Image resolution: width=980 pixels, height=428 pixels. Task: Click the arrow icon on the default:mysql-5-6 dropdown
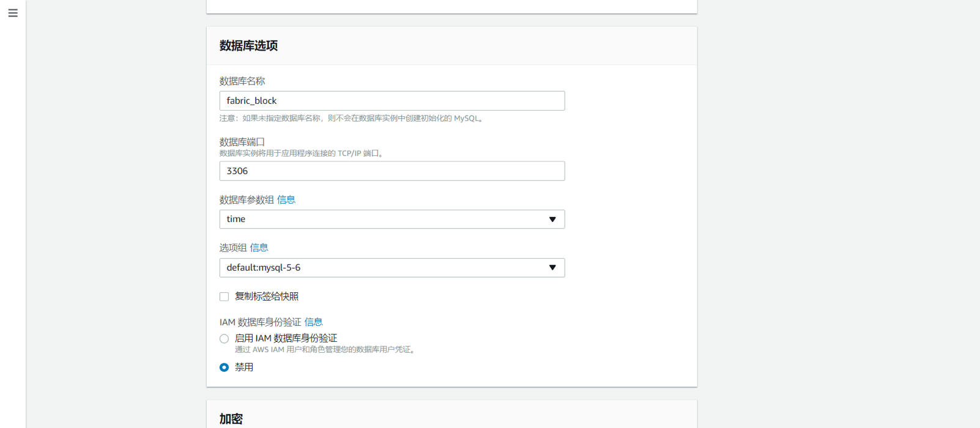(x=552, y=268)
